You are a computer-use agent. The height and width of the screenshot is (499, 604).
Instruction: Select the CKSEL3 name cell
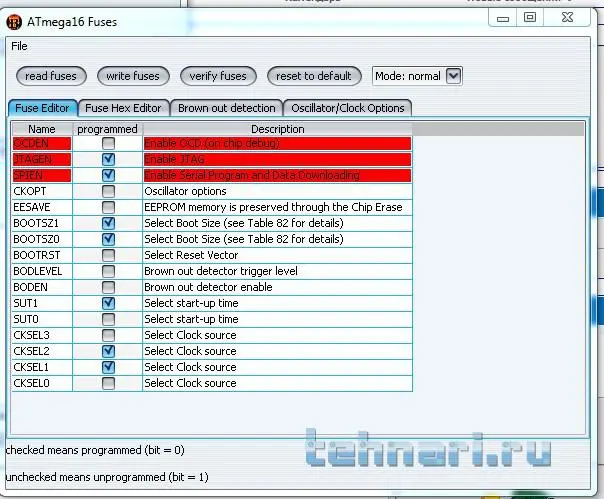tap(42, 335)
